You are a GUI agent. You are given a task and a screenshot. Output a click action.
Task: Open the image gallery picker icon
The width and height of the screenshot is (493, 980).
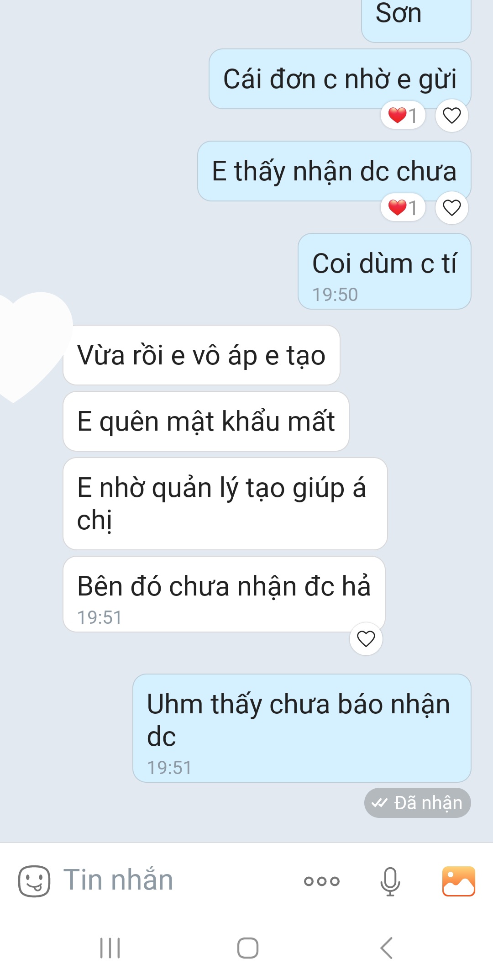click(x=459, y=881)
